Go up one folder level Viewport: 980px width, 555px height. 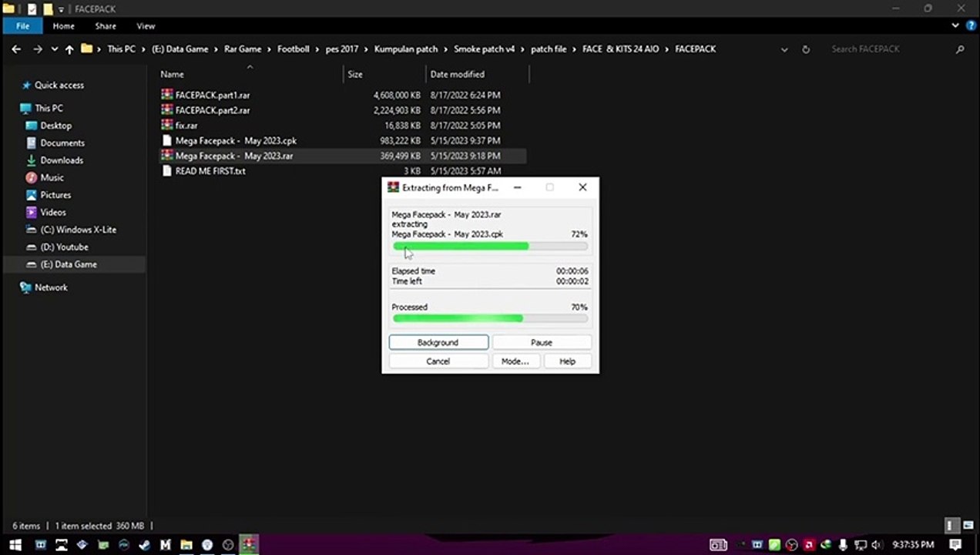click(69, 49)
